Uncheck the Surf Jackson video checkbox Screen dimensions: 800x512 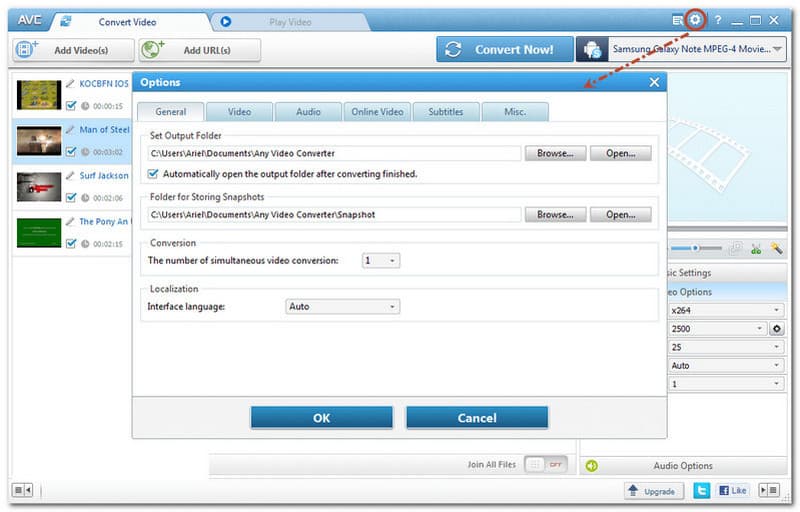tap(71, 197)
